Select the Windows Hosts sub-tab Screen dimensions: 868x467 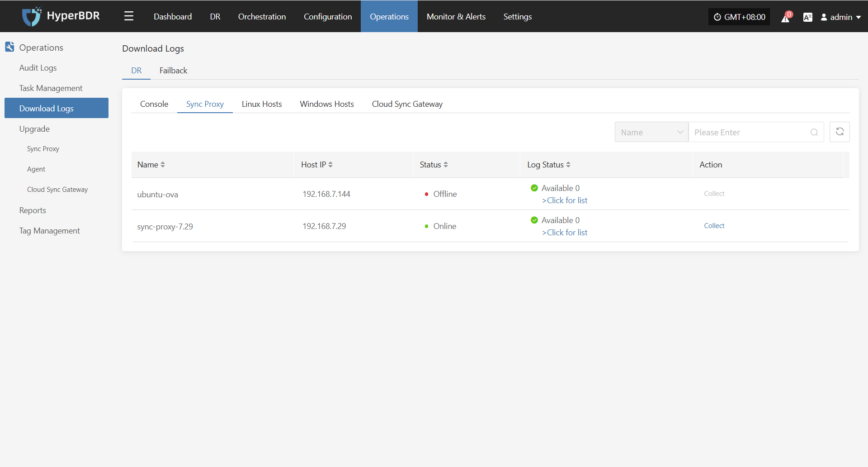click(x=327, y=104)
